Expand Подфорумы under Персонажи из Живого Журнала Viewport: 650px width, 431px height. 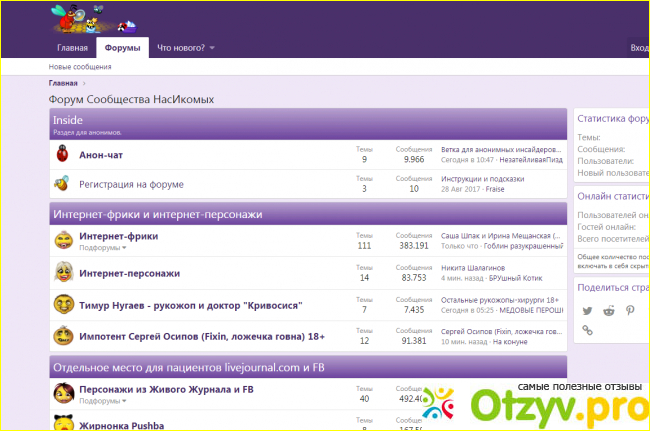(x=103, y=400)
